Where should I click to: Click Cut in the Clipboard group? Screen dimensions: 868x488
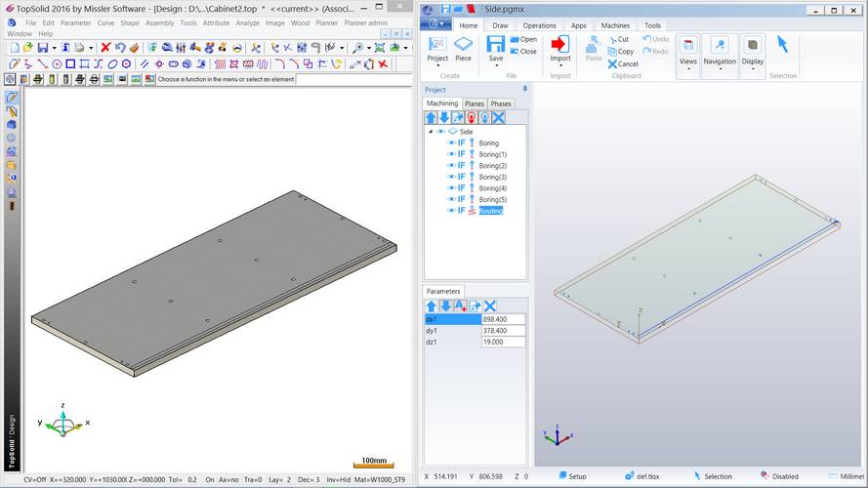pyautogui.click(x=617, y=39)
